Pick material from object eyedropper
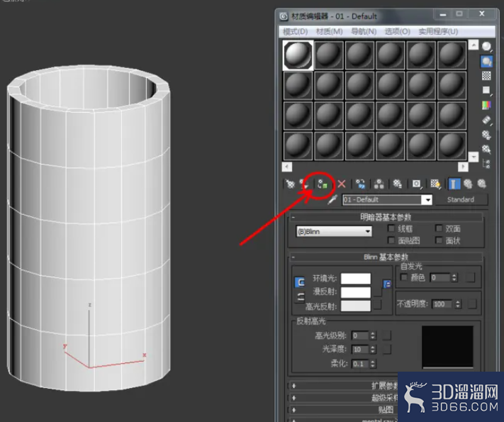Screen dimensions: 504x422 click(x=332, y=200)
